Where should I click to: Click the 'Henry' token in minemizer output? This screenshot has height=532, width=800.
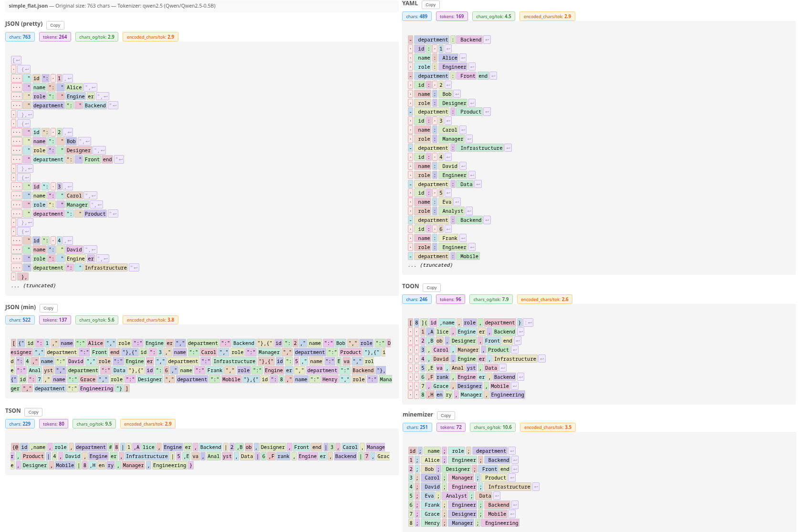[x=432, y=523]
